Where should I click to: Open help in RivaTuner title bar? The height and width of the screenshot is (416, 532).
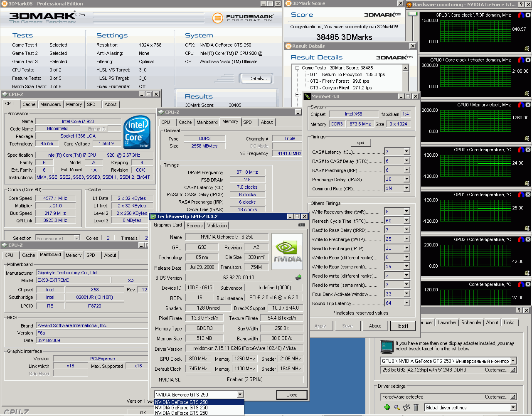(519, 310)
